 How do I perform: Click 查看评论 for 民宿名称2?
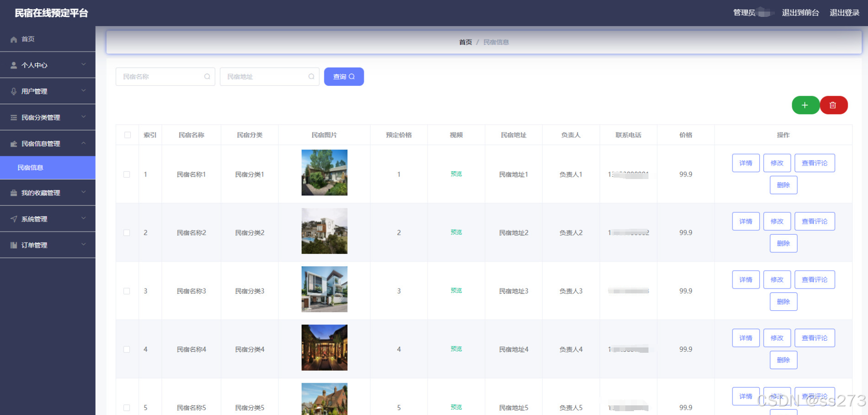point(815,221)
